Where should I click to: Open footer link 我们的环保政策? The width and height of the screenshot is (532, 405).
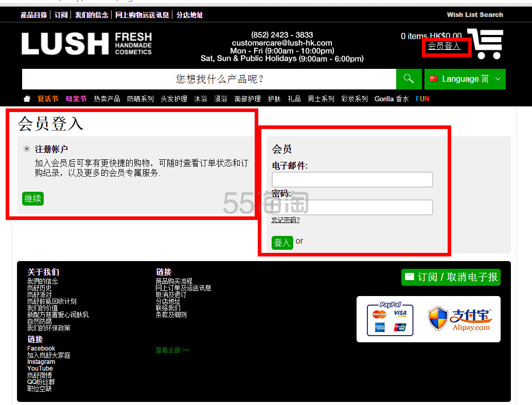click(48, 328)
